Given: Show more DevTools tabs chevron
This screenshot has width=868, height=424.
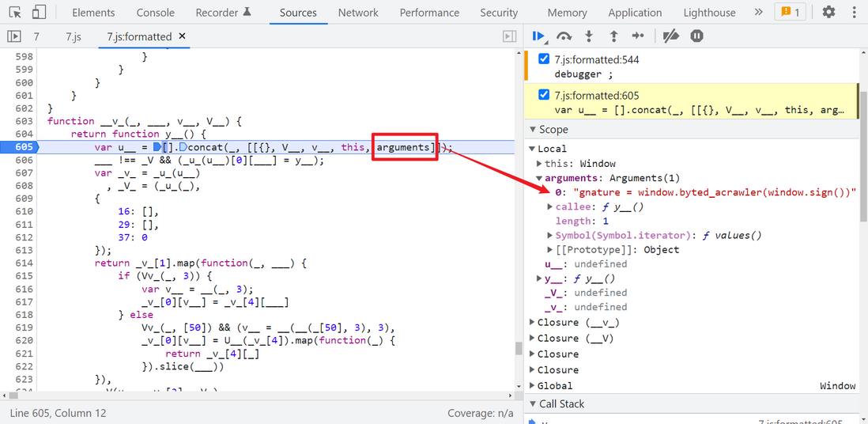Looking at the screenshot, I should click(x=758, y=12).
